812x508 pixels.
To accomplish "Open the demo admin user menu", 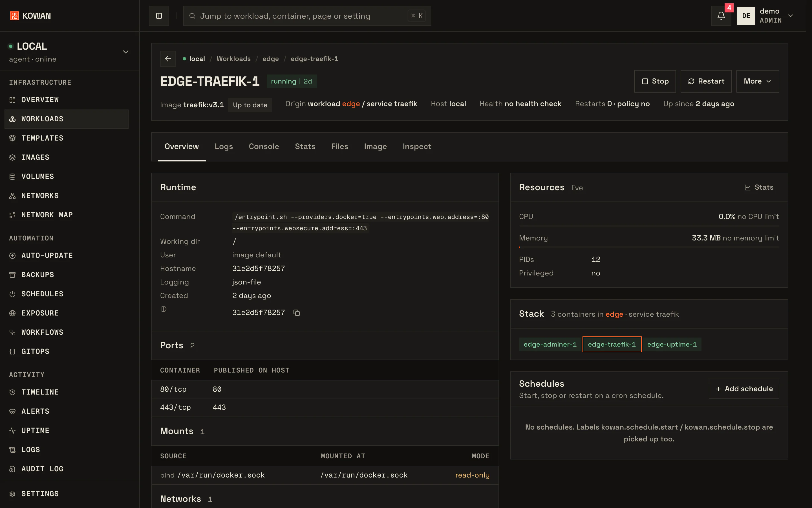I will coord(765,16).
